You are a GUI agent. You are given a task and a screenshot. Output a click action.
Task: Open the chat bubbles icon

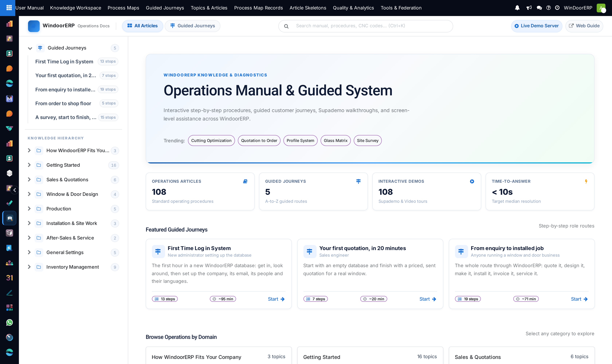(x=539, y=8)
